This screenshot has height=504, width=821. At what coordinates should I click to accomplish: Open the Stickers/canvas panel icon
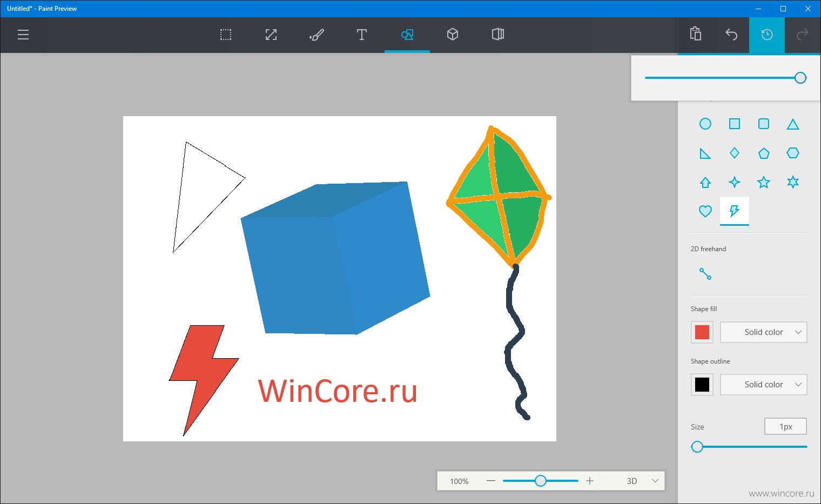point(498,35)
